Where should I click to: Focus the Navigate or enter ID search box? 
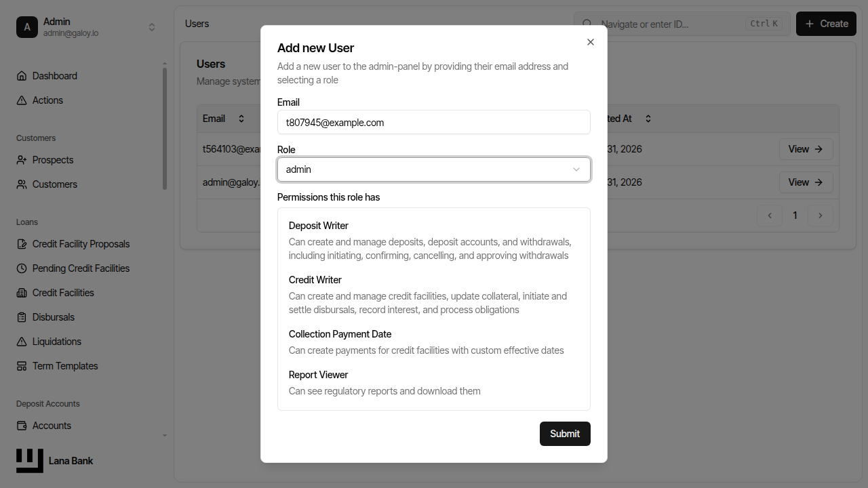pos(682,24)
